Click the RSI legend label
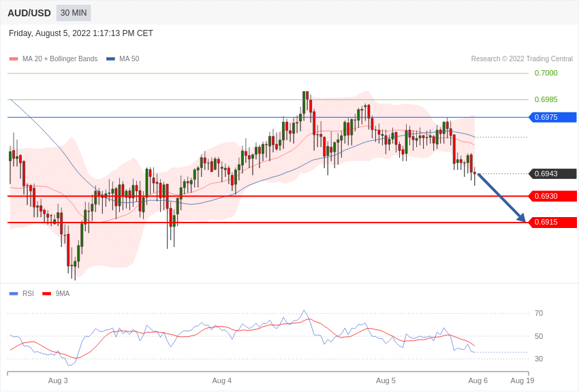Screen dimensions: 579x392 click(28, 293)
